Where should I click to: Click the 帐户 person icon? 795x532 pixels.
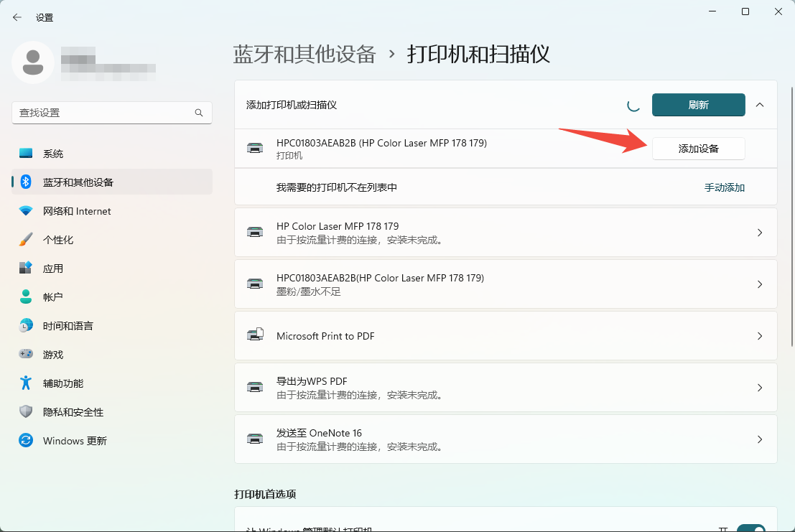pos(26,297)
